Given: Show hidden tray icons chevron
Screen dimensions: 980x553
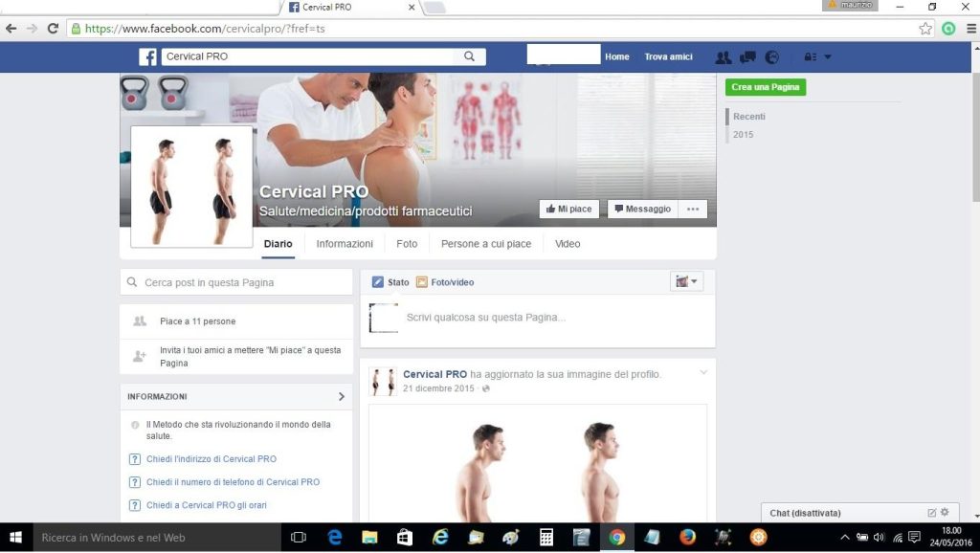Looking at the screenshot, I should click(x=844, y=538).
